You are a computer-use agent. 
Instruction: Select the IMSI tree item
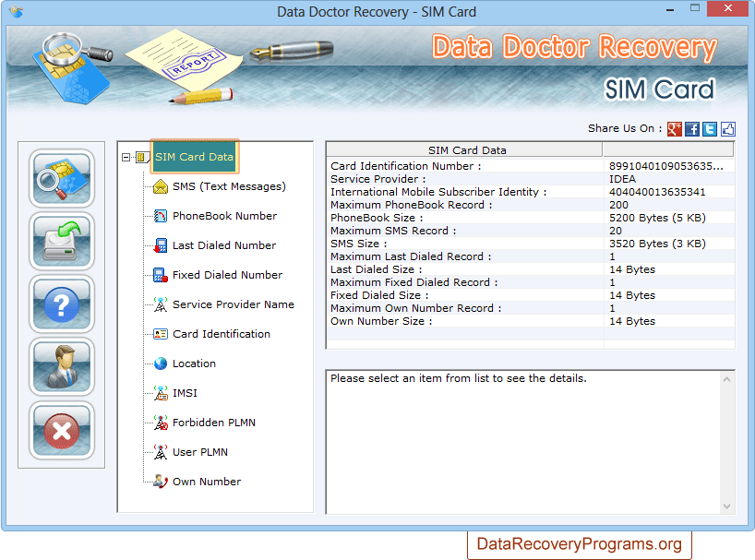tap(185, 393)
